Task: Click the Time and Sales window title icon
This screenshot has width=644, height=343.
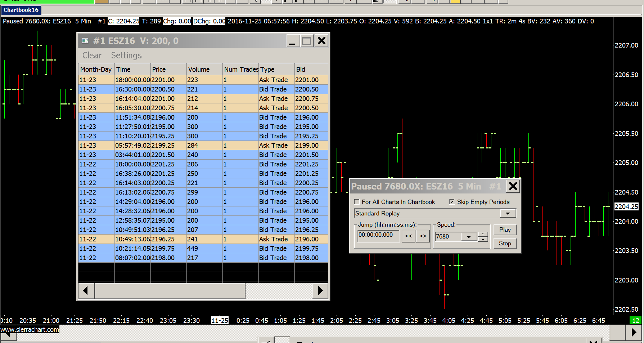Action: tap(85, 41)
